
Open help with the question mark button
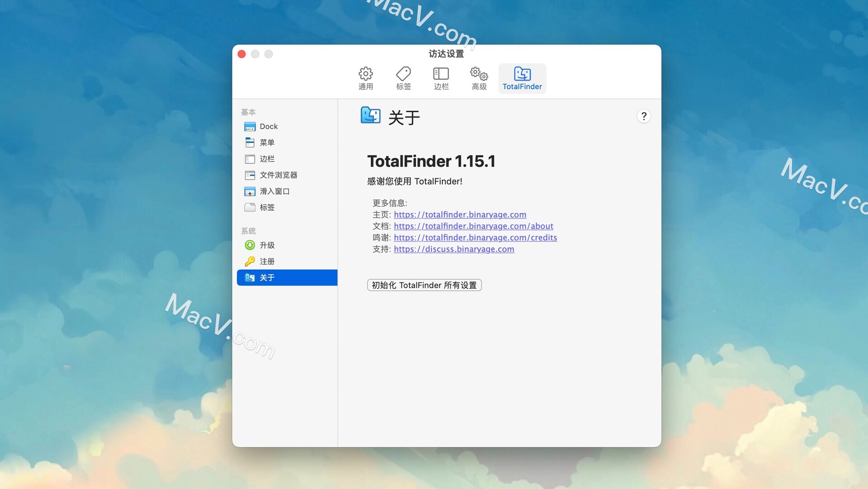tap(644, 116)
